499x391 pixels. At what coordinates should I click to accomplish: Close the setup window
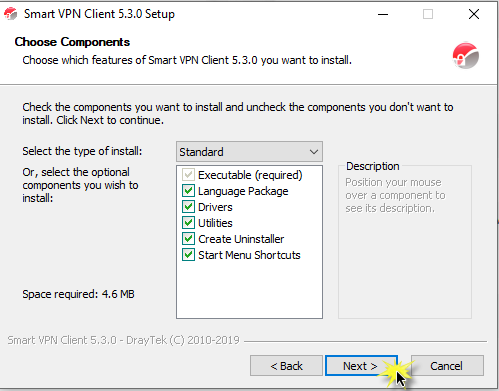click(x=474, y=14)
